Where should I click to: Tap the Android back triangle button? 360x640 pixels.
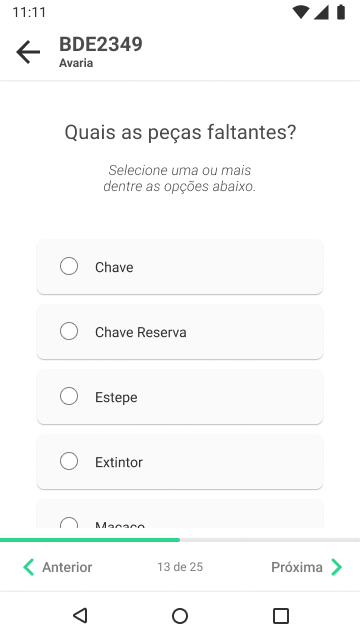tap(80, 616)
